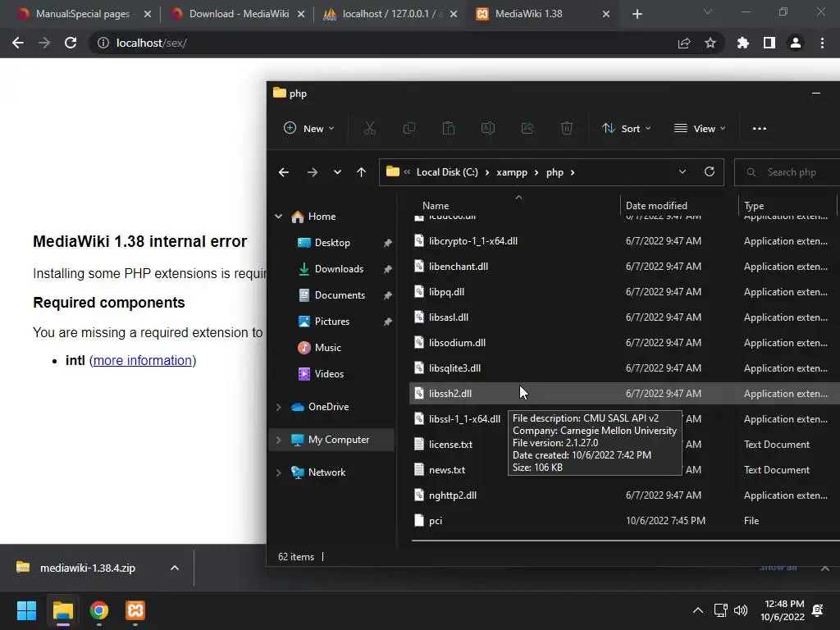The width and height of the screenshot is (840, 630).
Task: Open the Windows Start menu
Action: pyautogui.click(x=26, y=610)
